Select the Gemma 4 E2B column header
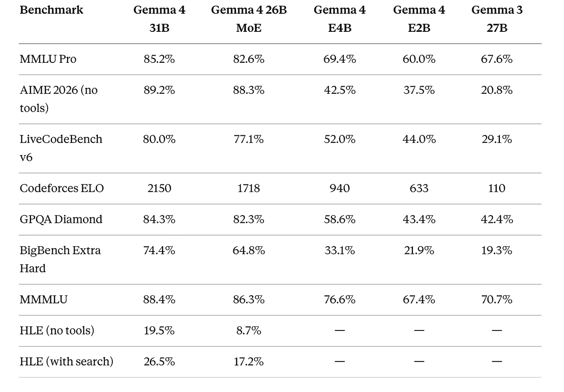The width and height of the screenshot is (564, 392). pos(419,19)
